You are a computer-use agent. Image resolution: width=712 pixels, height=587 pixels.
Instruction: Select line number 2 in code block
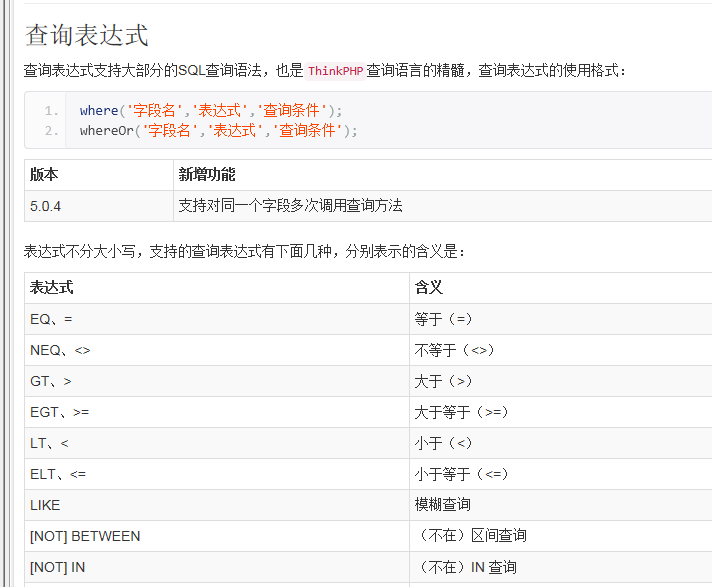coord(51,130)
